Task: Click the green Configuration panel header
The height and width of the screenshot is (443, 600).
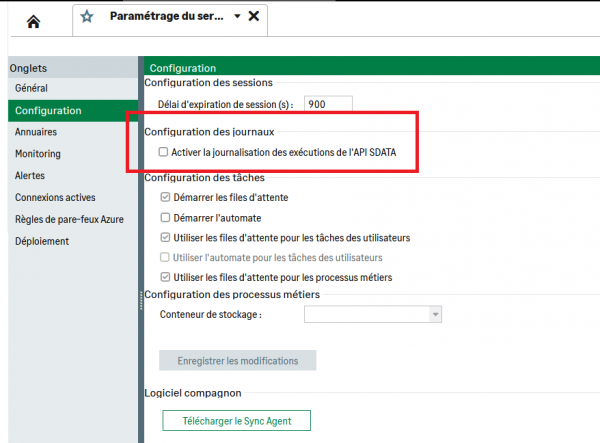Action: pos(372,67)
